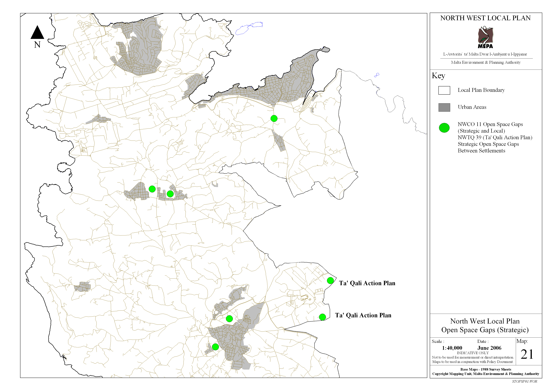
Task: Click the white Local Plan Boundary swatch
Action: (x=444, y=90)
